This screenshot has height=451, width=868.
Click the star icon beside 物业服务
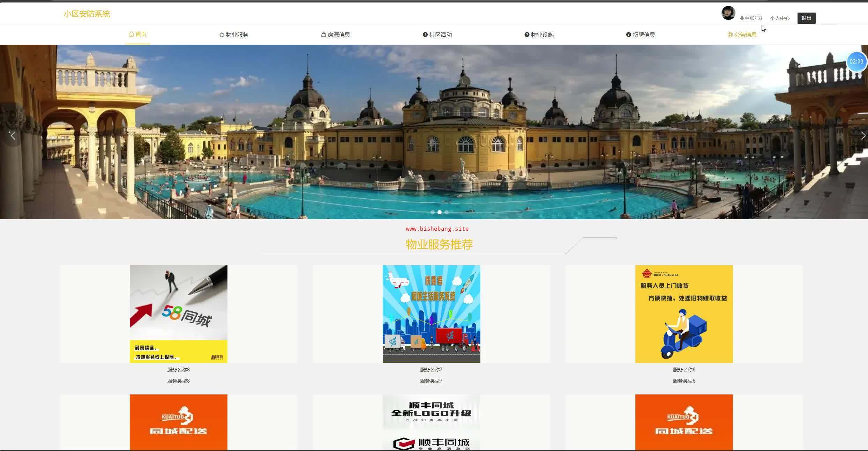click(222, 35)
